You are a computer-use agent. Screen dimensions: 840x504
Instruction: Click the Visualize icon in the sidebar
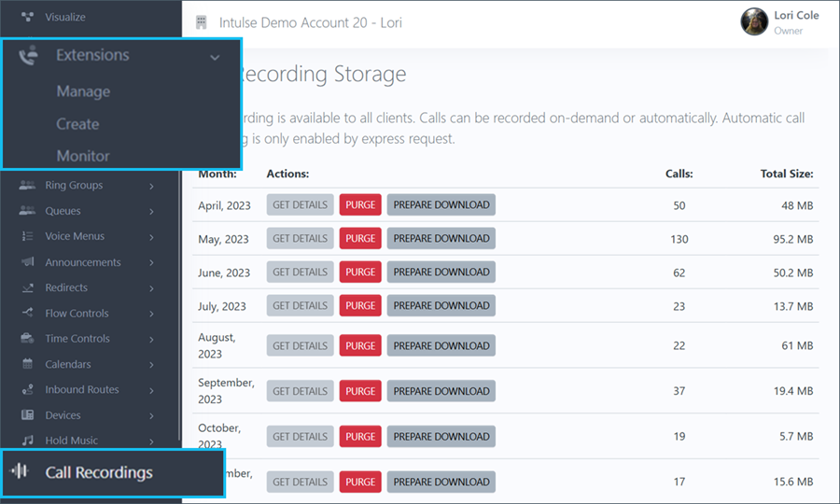coord(27,17)
